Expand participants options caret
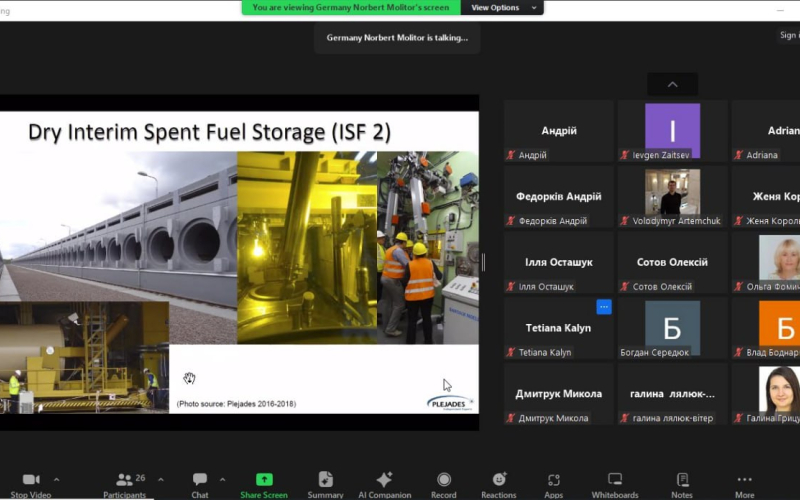The image size is (800, 500). click(161, 480)
